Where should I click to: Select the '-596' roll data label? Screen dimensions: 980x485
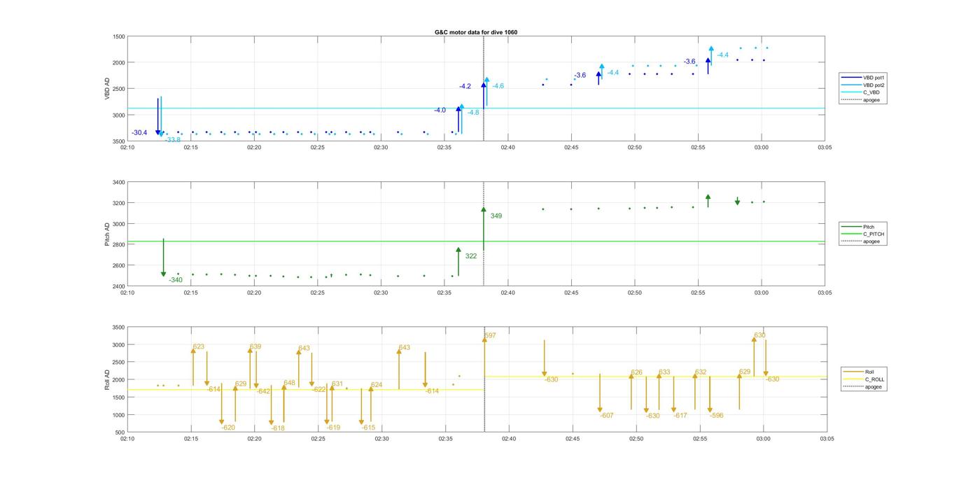coord(717,416)
